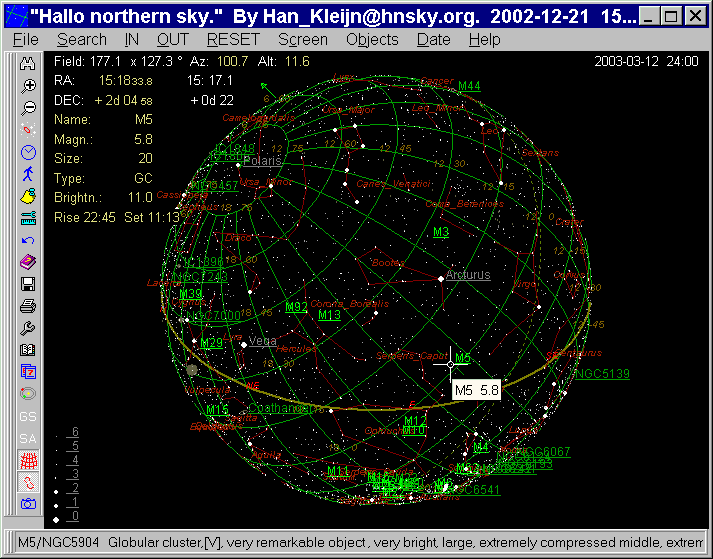This screenshot has height=559, width=713.
Task: Open the File menu
Action: [x=25, y=40]
